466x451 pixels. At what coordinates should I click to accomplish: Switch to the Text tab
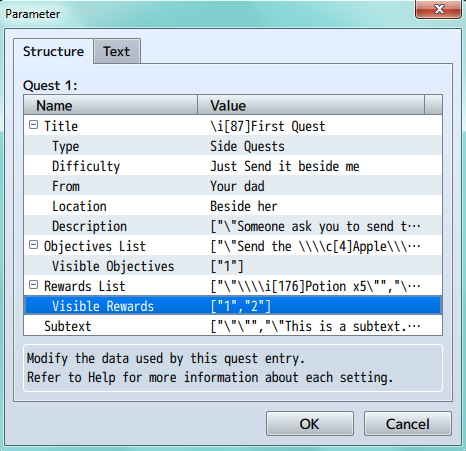click(117, 51)
